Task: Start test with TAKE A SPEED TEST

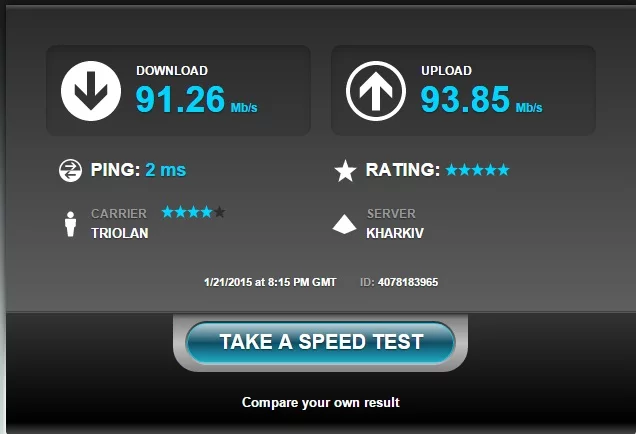Action: [320, 342]
